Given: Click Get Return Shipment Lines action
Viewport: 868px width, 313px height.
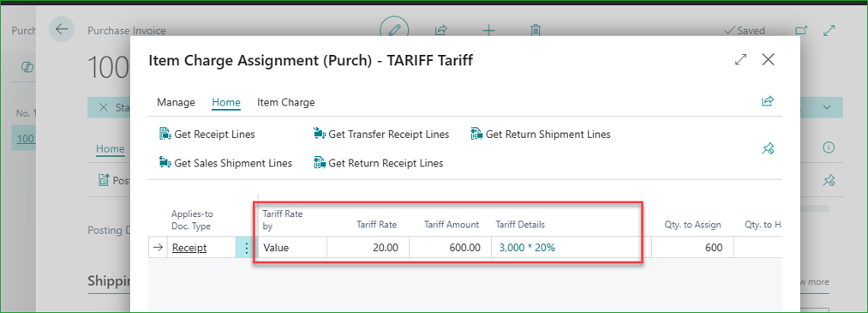Looking at the screenshot, I should click(x=541, y=134).
